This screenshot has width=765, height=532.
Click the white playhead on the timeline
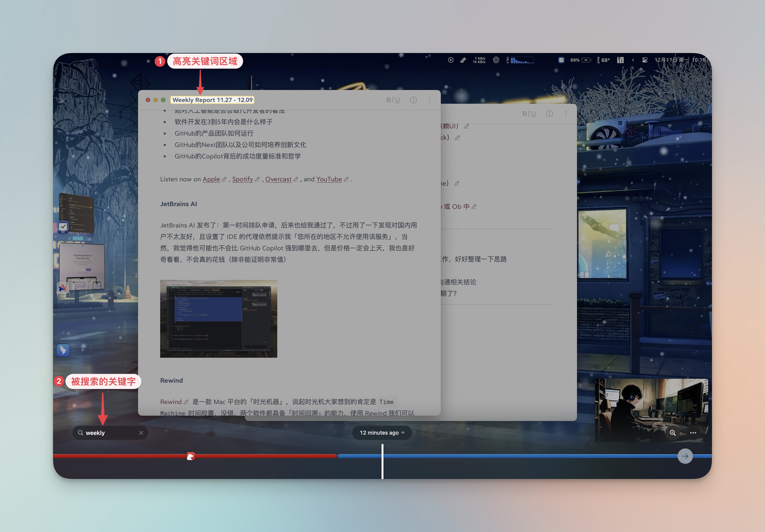click(x=382, y=461)
